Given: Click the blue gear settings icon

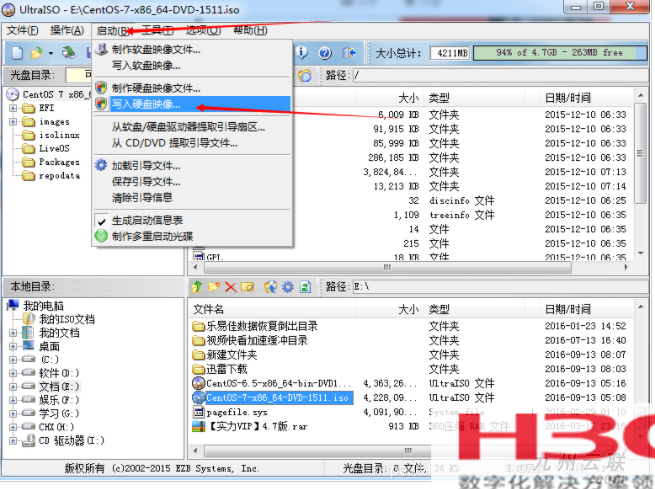Looking at the screenshot, I should 288,287.
